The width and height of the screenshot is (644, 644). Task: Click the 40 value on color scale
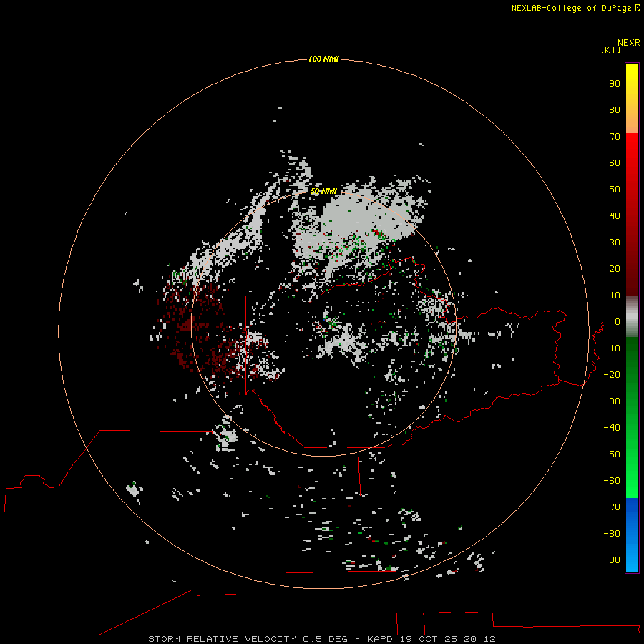[615, 216]
